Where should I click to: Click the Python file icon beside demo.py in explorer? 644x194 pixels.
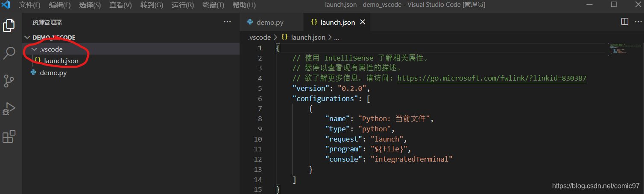(x=33, y=72)
